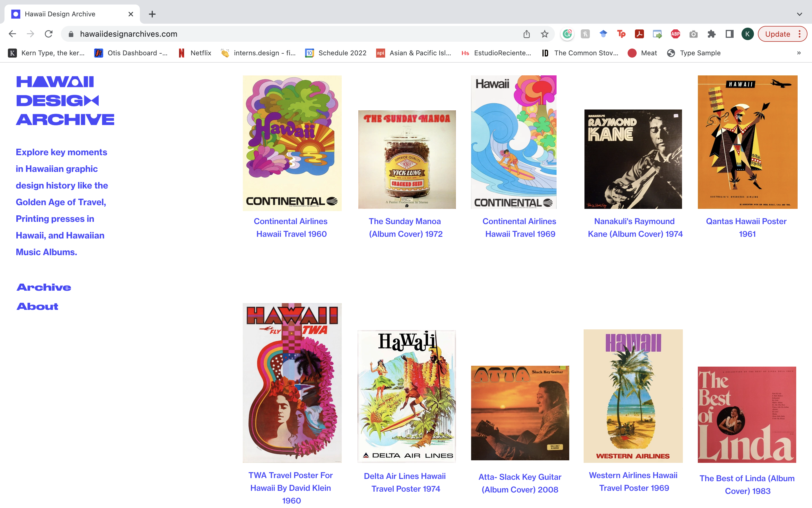Select the Hawaii Design Archive tab

(72, 14)
